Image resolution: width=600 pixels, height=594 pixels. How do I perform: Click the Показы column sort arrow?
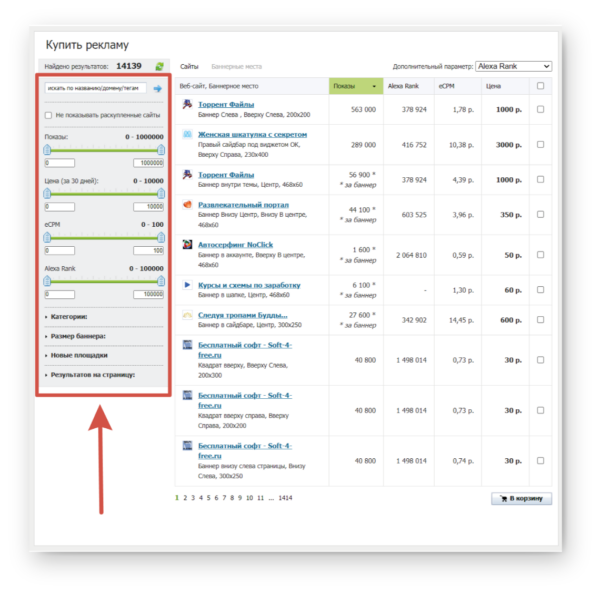tap(374, 86)
